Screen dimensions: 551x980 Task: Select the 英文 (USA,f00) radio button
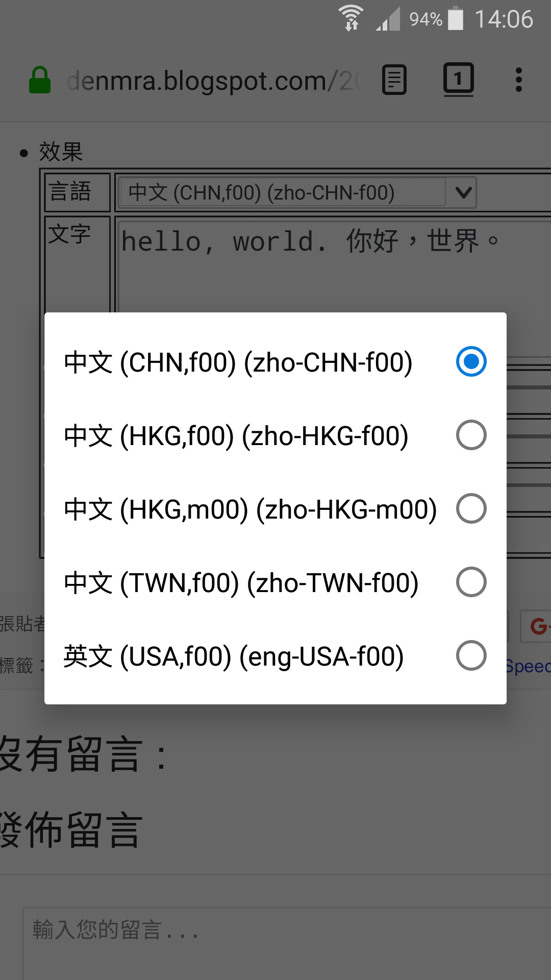click(x=471, y=655)
